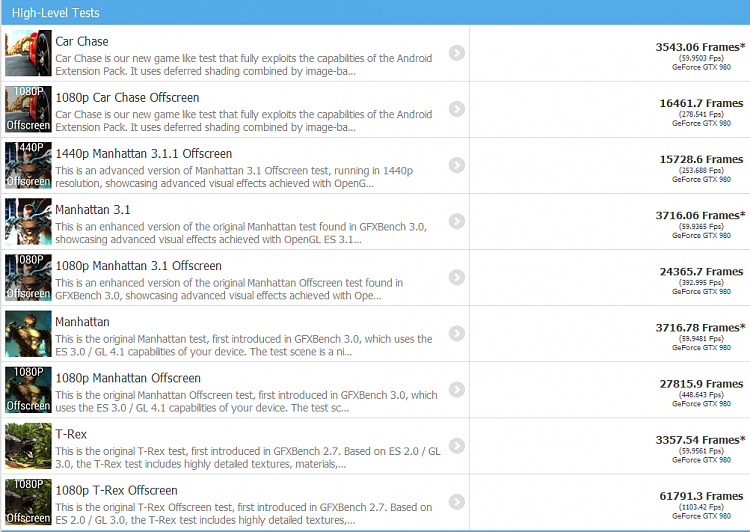This screenshot has width=750, height=532.
Task: Click the 24365.7 Frames result
Action: coord(701,272)
